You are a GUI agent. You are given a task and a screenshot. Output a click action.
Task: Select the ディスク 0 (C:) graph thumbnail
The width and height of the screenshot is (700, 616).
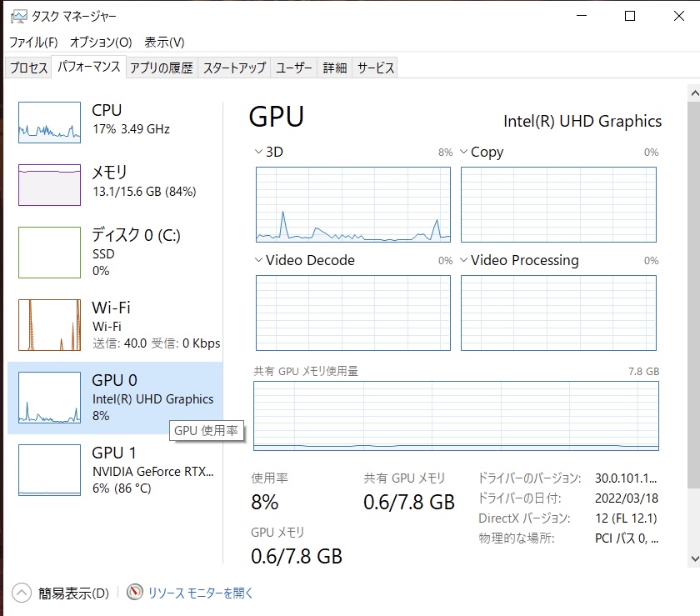click(x=49, y=252)
